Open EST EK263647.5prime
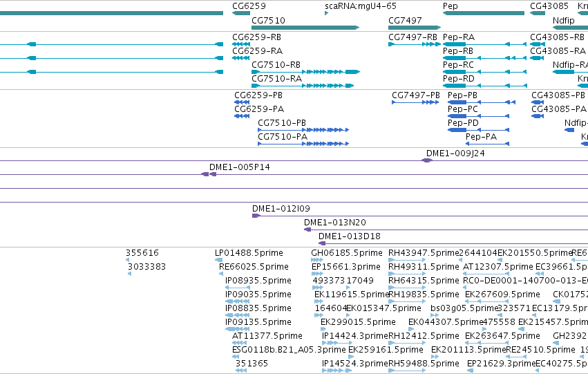This screenshot has width=588, height=374. pyautogui.click(x=502, y=336)
